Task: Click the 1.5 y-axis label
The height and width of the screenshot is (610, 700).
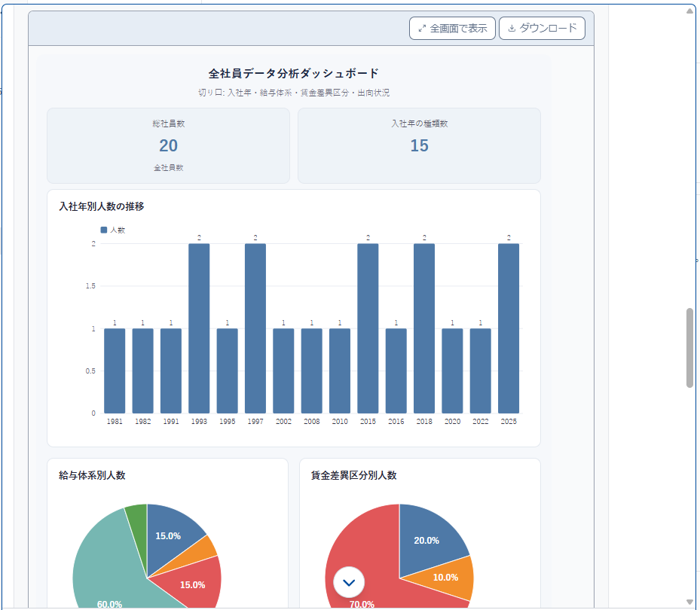Action: (x=90, y=286)
